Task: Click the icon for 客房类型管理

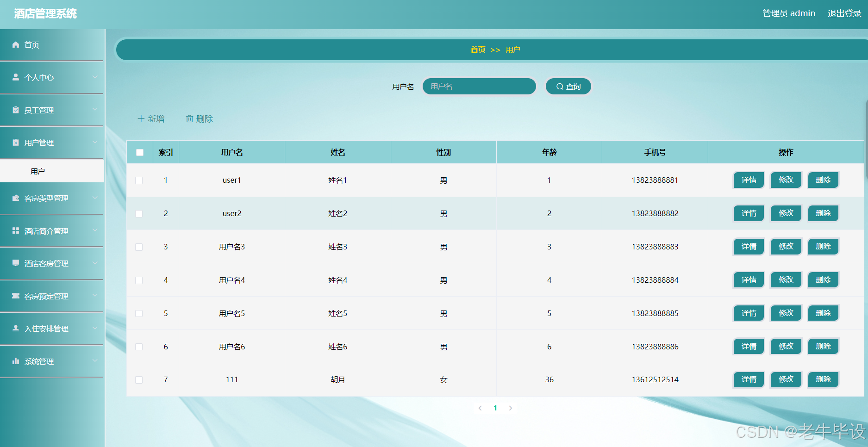Action: 16,198
